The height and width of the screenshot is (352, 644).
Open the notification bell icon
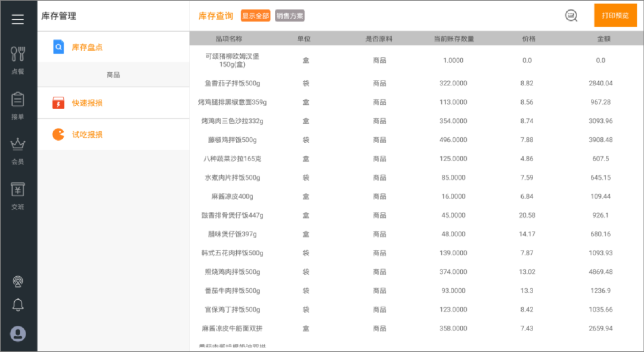point(18,305)
